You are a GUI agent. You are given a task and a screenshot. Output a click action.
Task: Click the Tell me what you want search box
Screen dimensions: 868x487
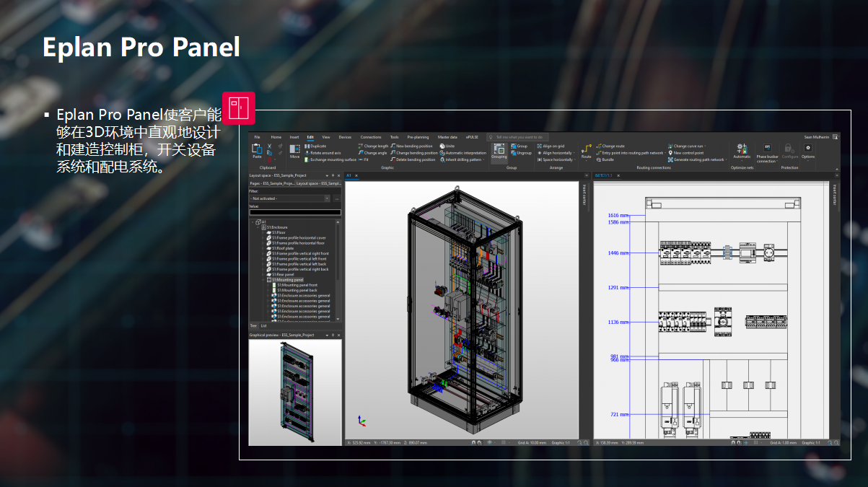click(x=518, y=137)
